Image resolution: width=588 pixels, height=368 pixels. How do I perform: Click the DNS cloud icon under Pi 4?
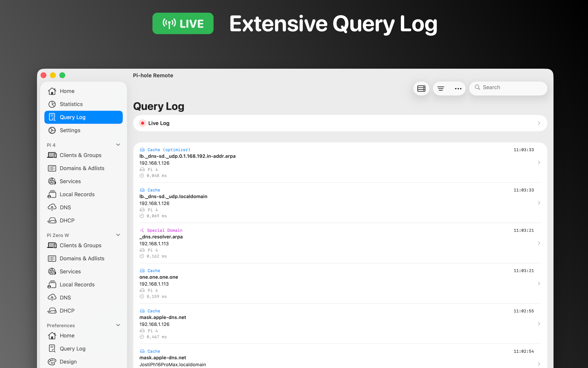pos(52,207)
